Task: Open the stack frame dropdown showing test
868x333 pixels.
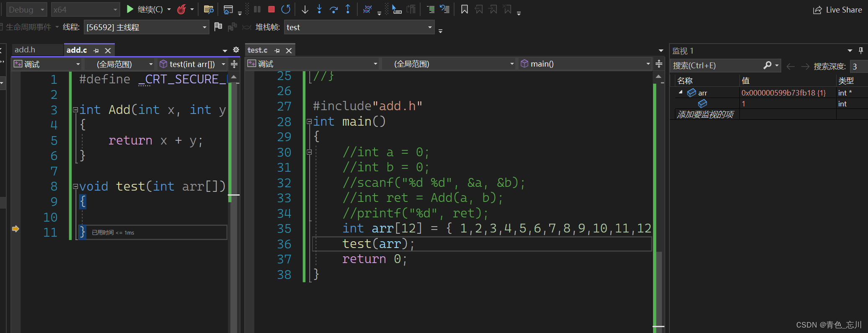Action: (359, 27)
